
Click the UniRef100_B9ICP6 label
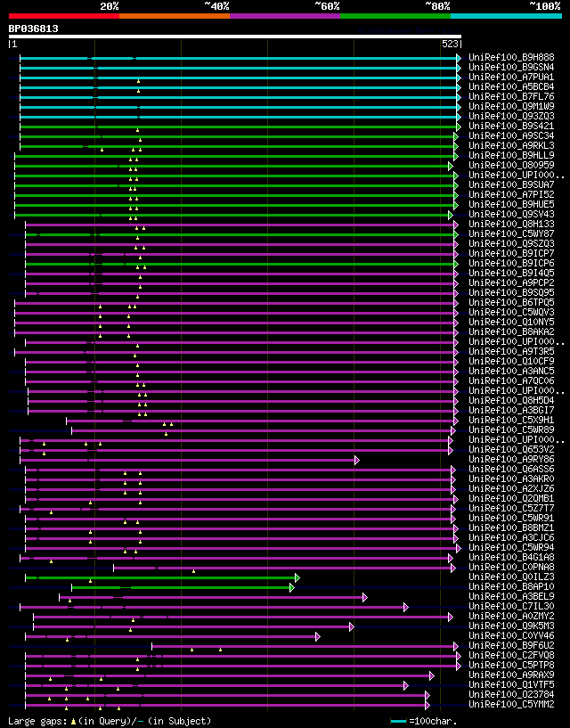[511, 263]
